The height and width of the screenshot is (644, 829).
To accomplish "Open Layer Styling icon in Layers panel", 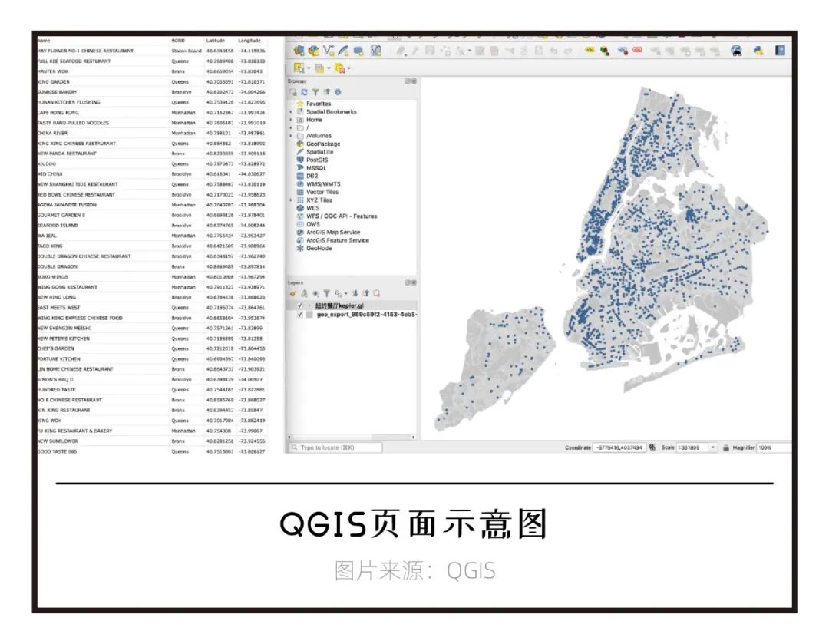I will click(293, 293).
